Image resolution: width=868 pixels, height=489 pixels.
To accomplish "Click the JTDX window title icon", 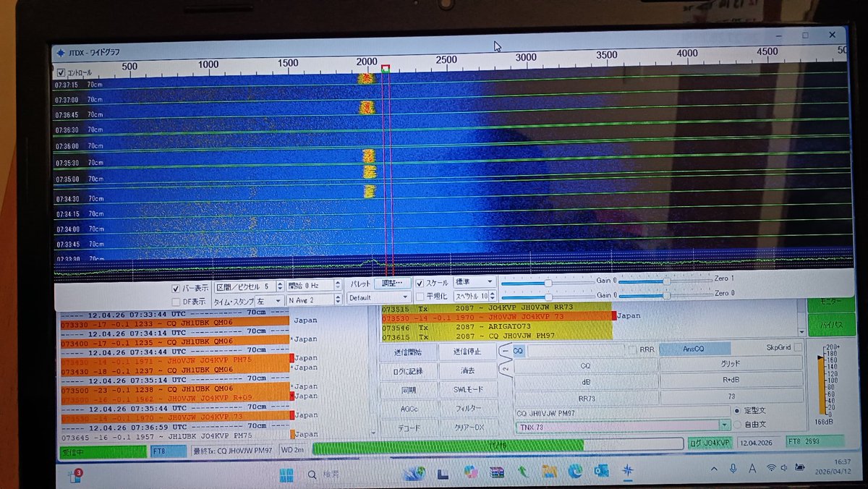I will click(x=59, y=52).
